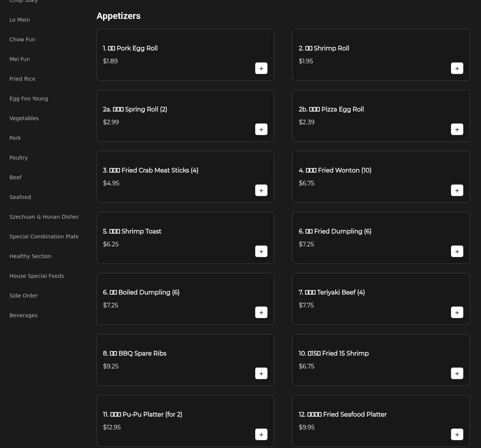Go to Healthy Section
This screenshot has height=448, width=481.
coord(30,256)
